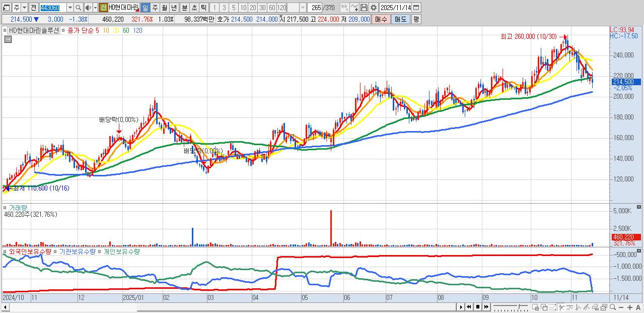The image size is (644, 313).
Task: Click the first icon right of 265/370
Action: [x=345, y=8]
